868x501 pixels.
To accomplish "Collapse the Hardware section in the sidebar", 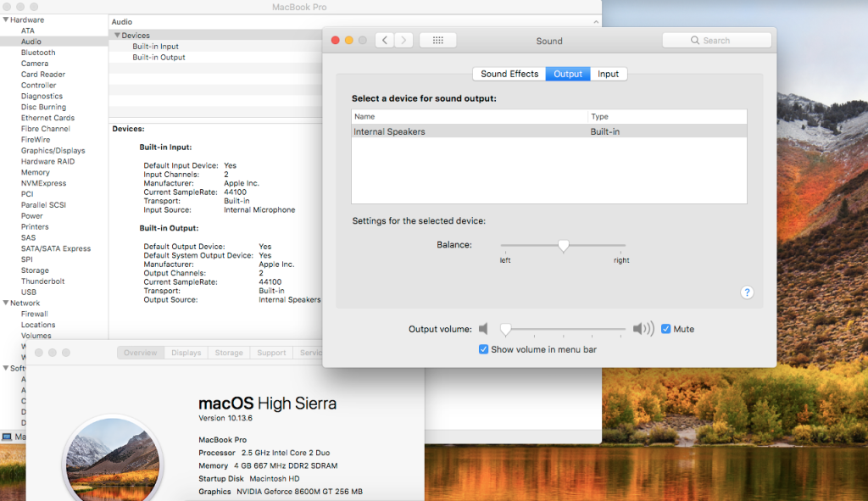I will click(x=5, y=19).
